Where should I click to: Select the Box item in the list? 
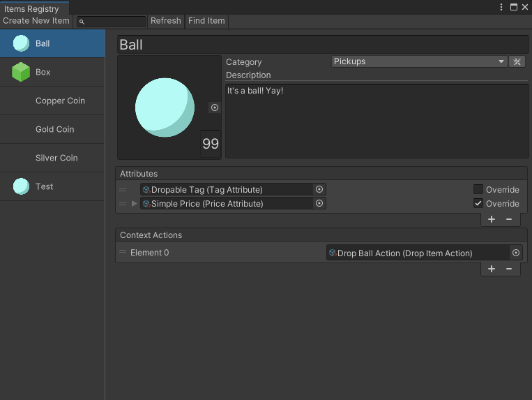pyautogui.click(x=52, y=72)
